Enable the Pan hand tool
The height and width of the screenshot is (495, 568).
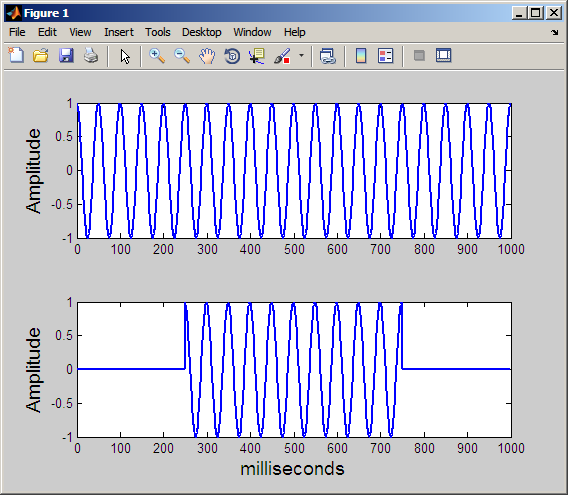click(x=207, y=56)
